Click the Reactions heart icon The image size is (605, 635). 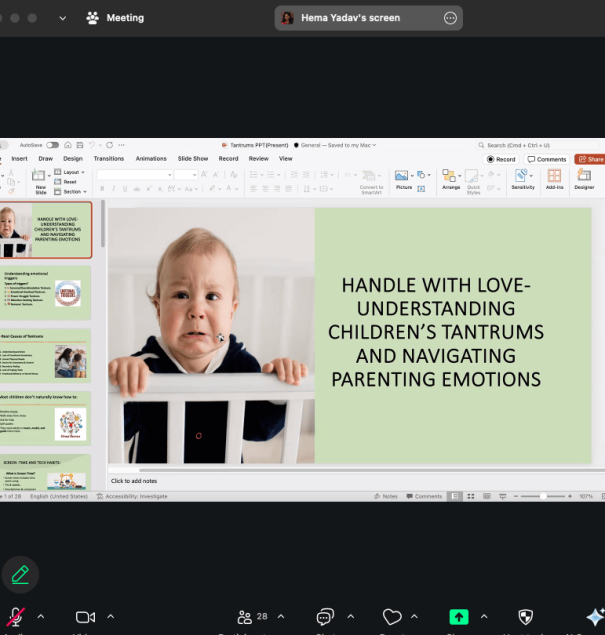(392, 617)
